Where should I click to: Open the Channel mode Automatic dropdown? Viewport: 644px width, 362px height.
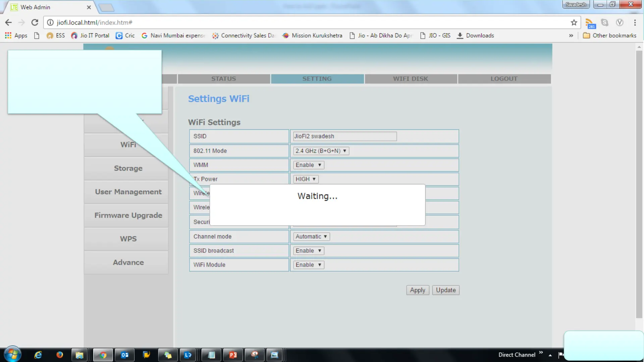pos(311,237)
